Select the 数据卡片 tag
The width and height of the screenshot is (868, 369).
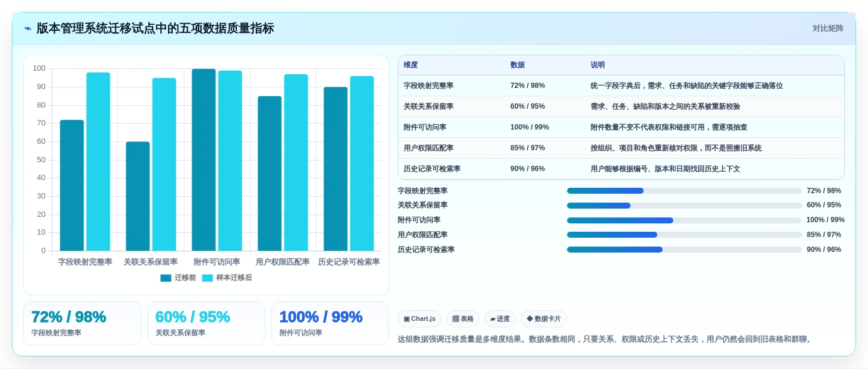tap(544, 318)
